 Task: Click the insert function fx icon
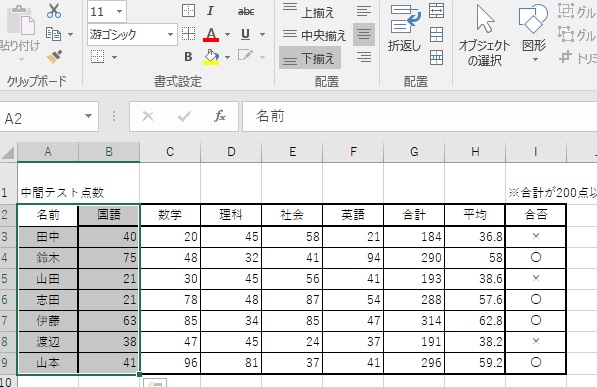[x=220, y=116]
